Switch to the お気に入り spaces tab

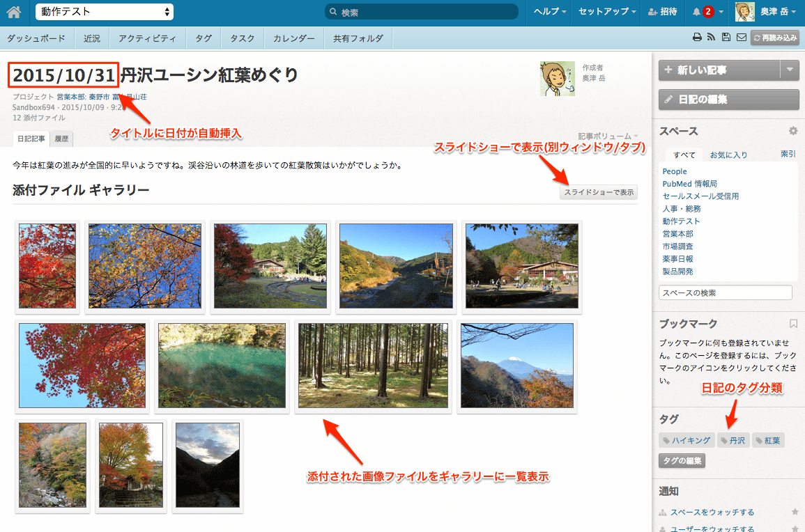(728, 155)
